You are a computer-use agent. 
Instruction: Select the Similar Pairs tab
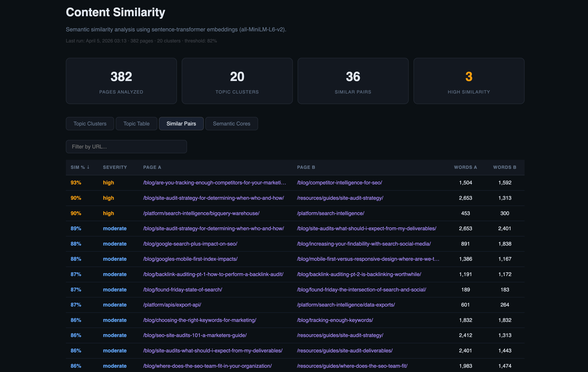click(181, 124)
